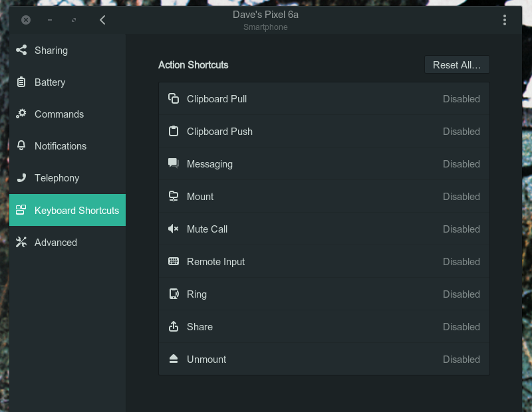Go back using the arrow button

[x=102, y=19]
